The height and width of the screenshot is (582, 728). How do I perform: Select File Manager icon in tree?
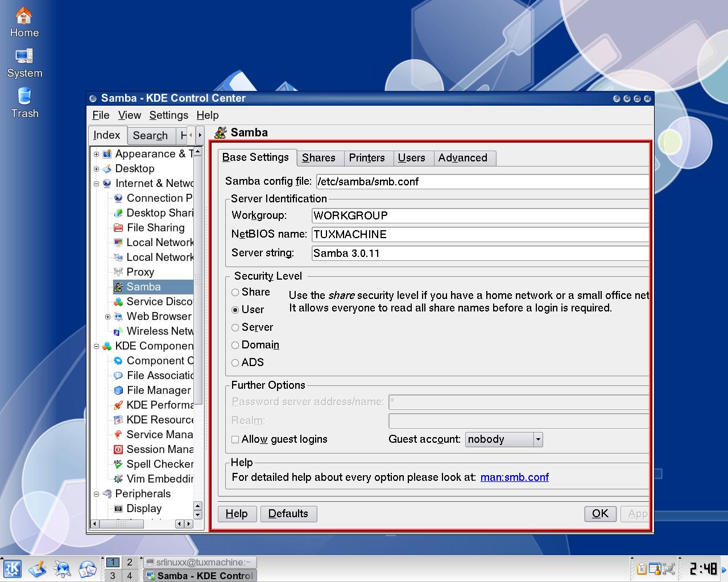118,390
